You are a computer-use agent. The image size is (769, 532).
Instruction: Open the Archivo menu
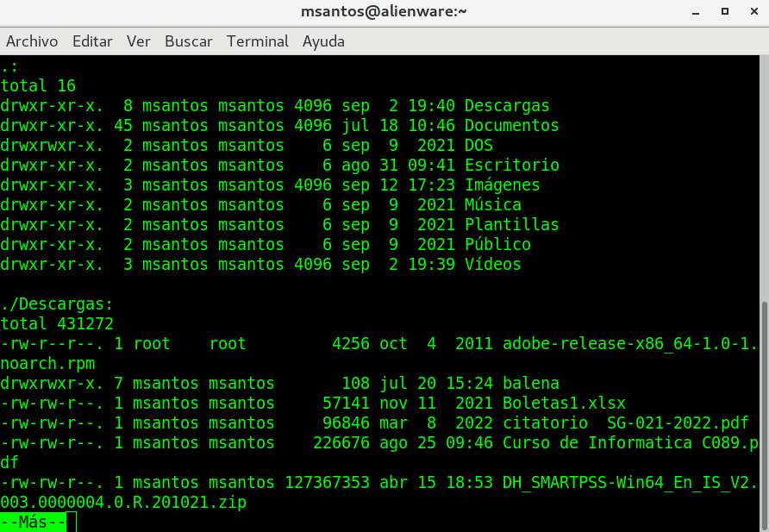(32, 41)
